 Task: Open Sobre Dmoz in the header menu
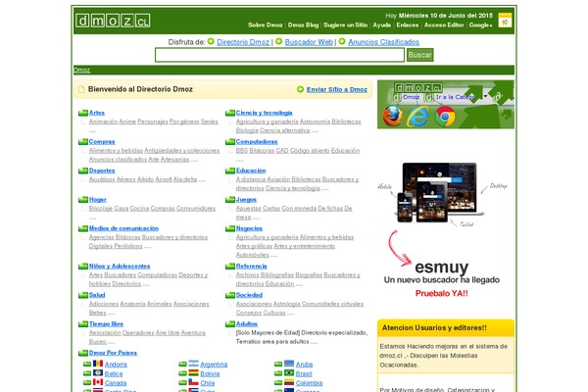266,24
